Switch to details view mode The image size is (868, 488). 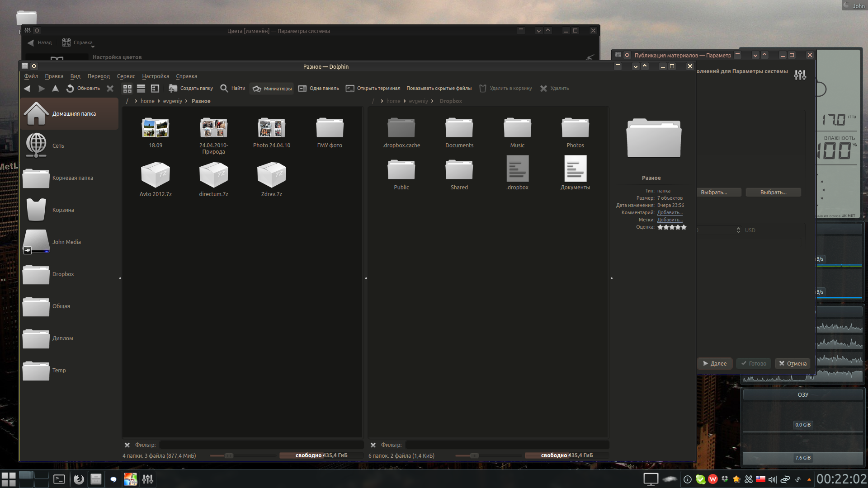pyautogui.click(x=155, y=89)
